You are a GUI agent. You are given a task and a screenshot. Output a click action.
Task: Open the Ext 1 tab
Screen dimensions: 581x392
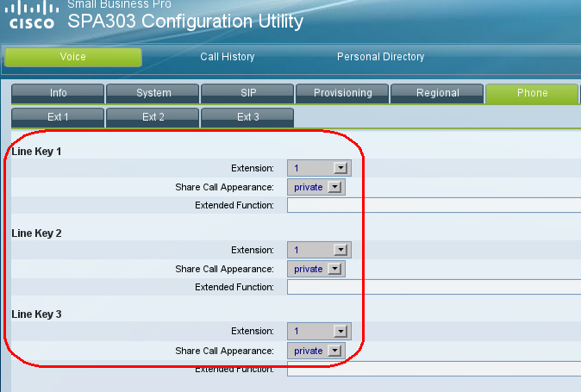(58, 116)
